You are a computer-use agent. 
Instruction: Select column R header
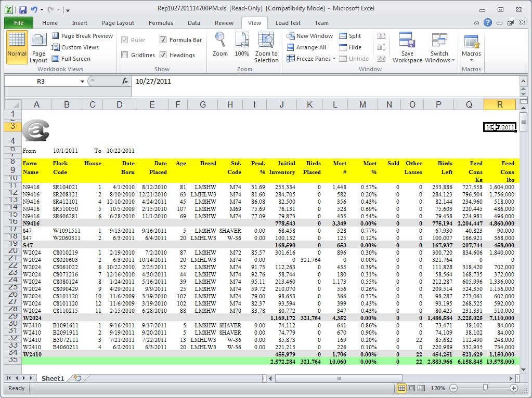tap(500, 105)
